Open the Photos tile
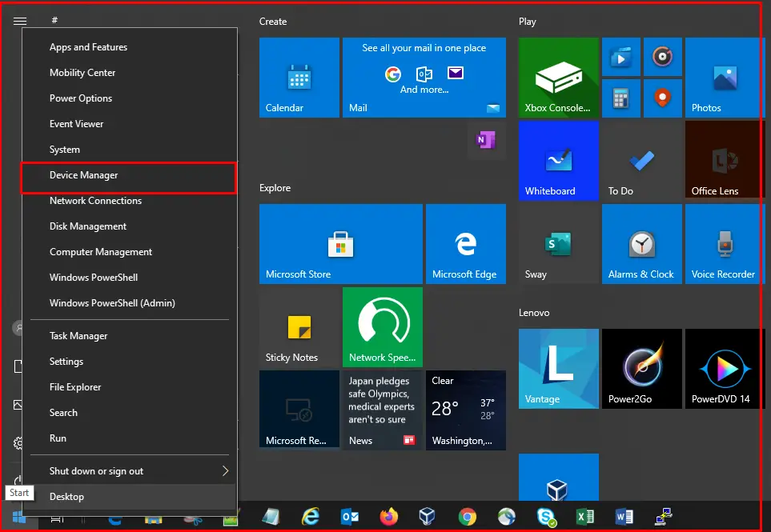This screenshot has height=532, width=771. pos(725,78)
